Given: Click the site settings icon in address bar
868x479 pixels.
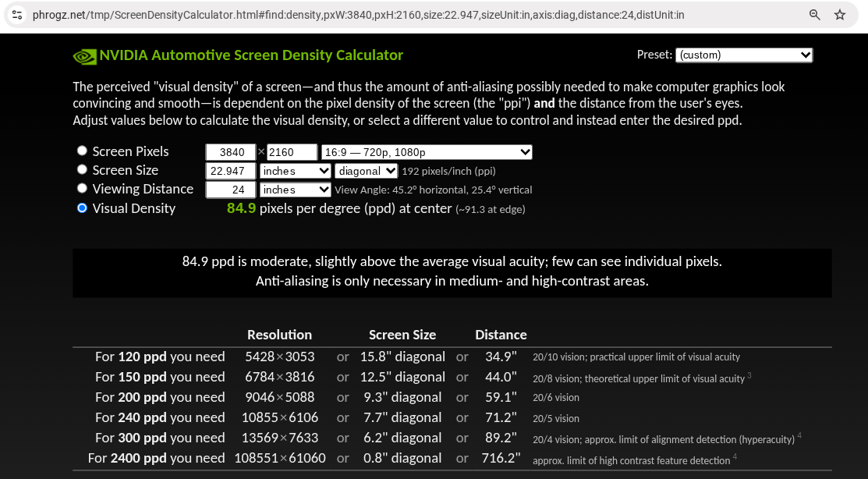Looking at the screenshot, I should coord(17,15).
